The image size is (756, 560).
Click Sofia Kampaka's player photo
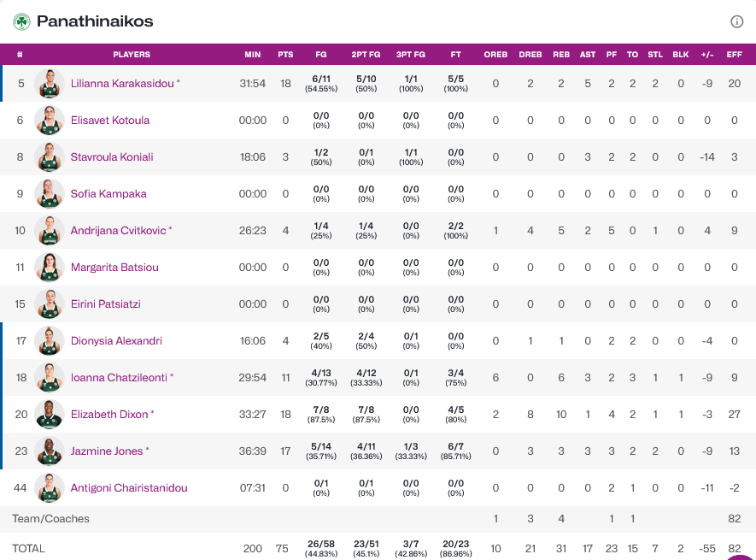tap(50, 194)
